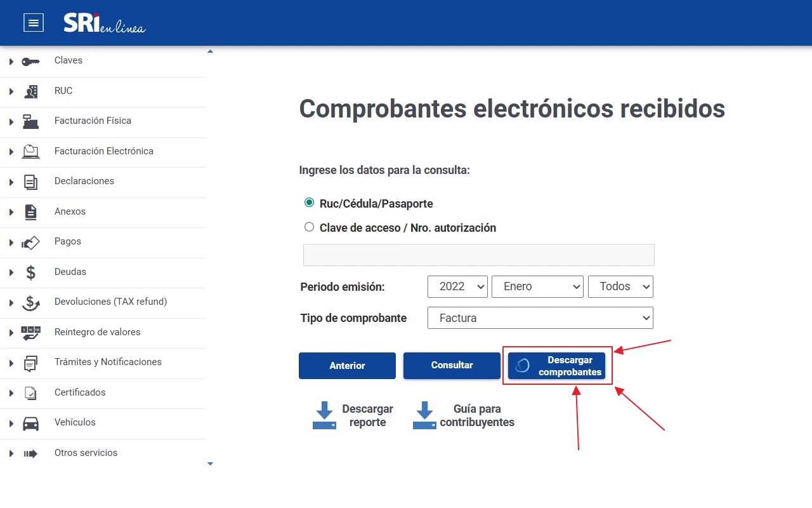This screenshot has height=508, width=812.
Task: Click the Pagos handshake icon
Action: [30, 242]
